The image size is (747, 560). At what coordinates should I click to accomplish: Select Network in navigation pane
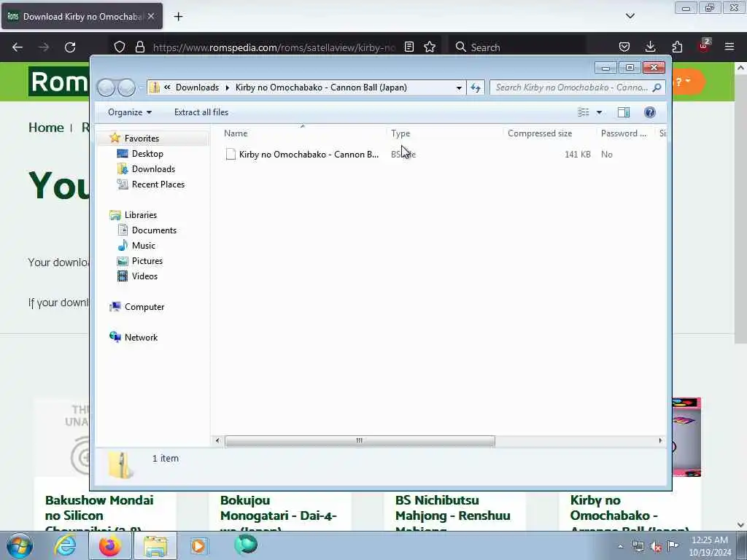click(x=141, y=338)
